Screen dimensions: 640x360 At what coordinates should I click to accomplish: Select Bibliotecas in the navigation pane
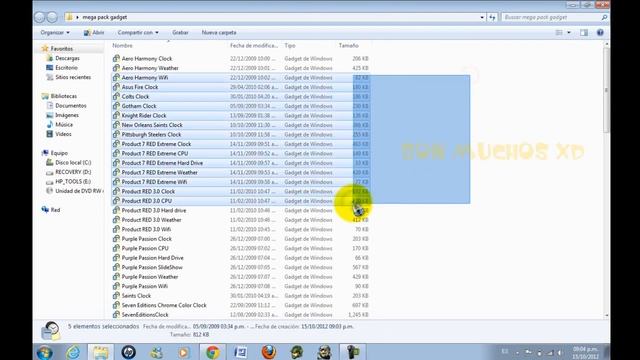(x=63, y=96)
